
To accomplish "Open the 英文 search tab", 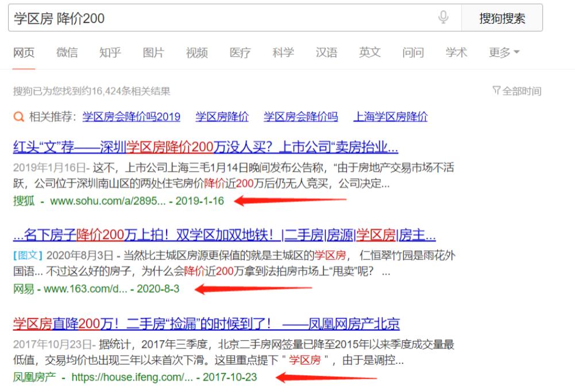I will coord(370,52).
